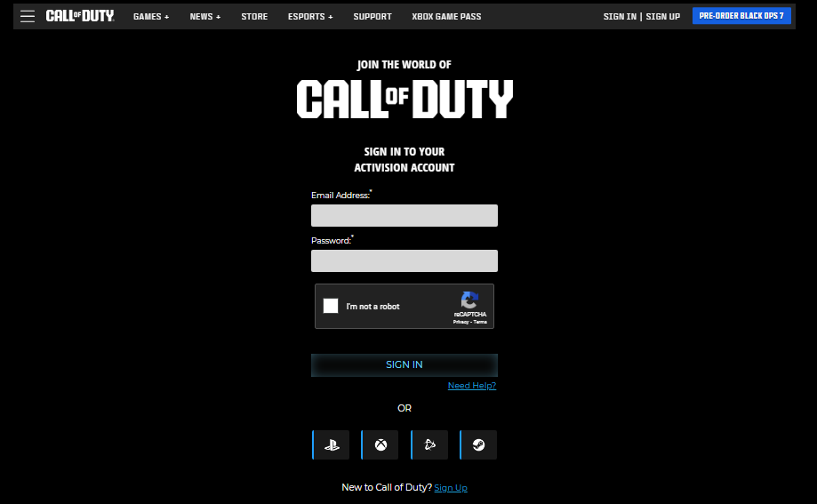The width and height of the screenshot is (817, 504).
Task: Sign in with Battle.net icon
Action: (x=430, y=444)
